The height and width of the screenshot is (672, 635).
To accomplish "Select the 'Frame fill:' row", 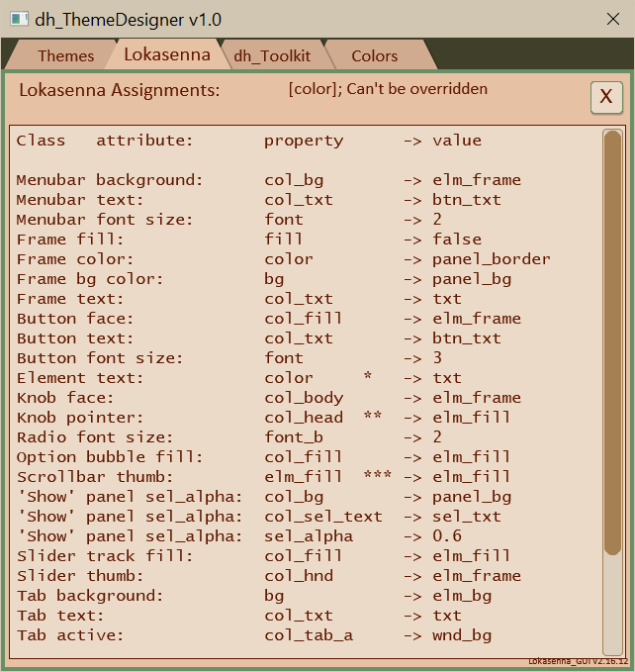I will pos(249,240).
